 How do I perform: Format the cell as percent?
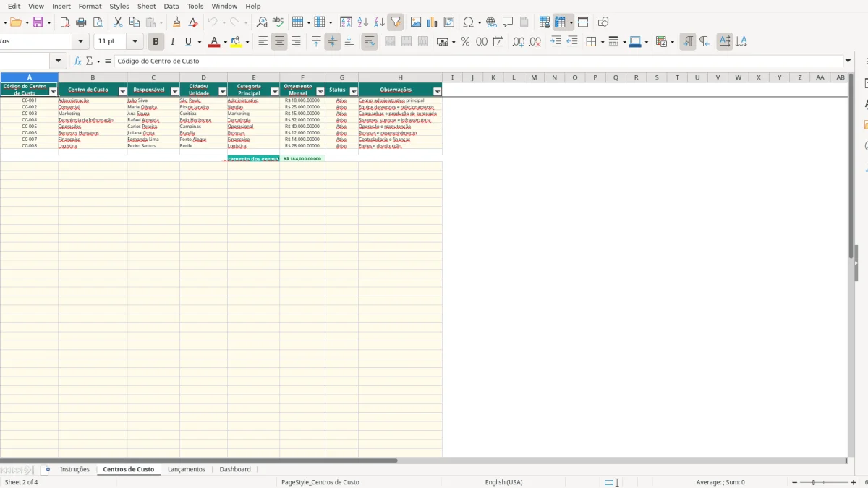pyautogui.click(x=465, y=42)
